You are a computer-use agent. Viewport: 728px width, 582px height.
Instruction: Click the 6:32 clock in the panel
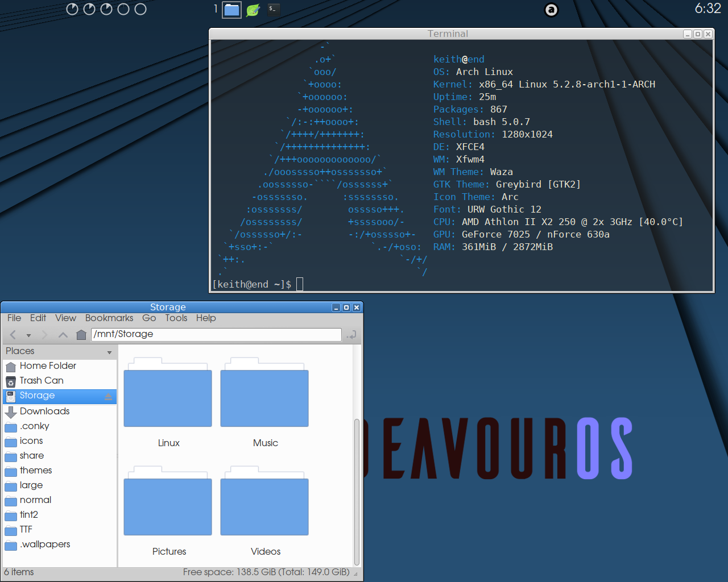[x=708, y=9]
